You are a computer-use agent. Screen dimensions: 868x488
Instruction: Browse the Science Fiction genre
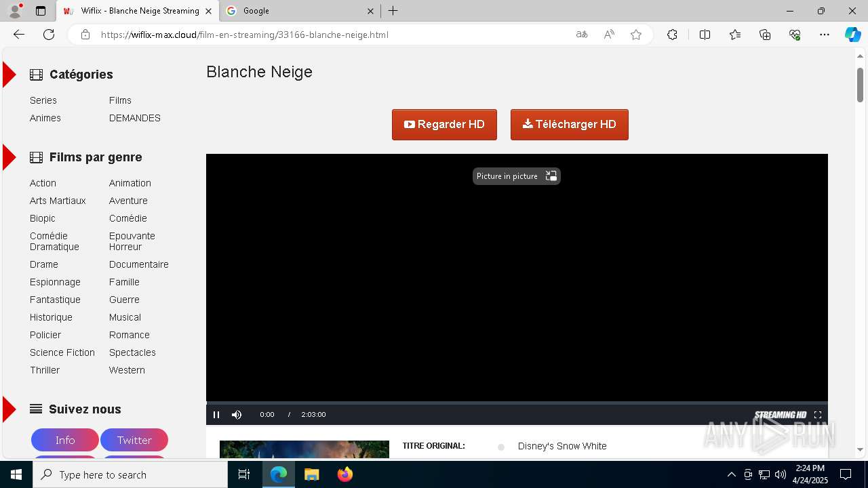point(62,352)
